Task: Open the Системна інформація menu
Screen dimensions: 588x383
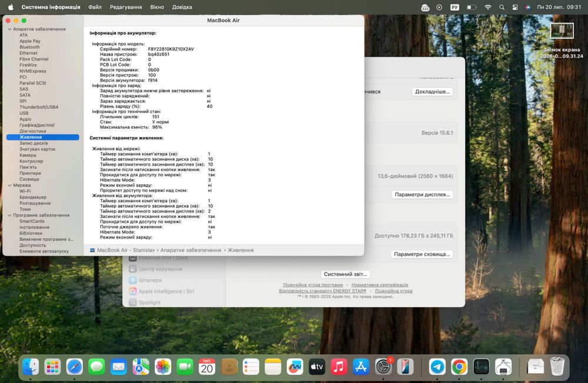Action: tap(51, 7)
